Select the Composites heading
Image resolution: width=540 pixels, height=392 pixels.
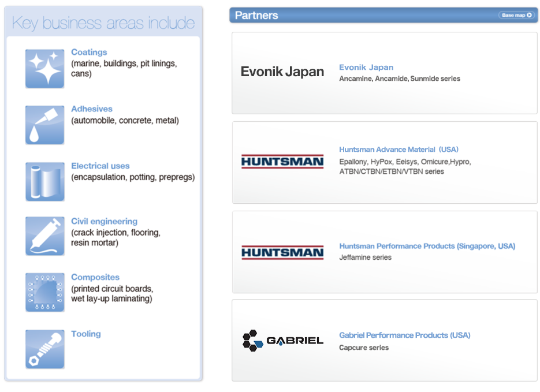95,277
